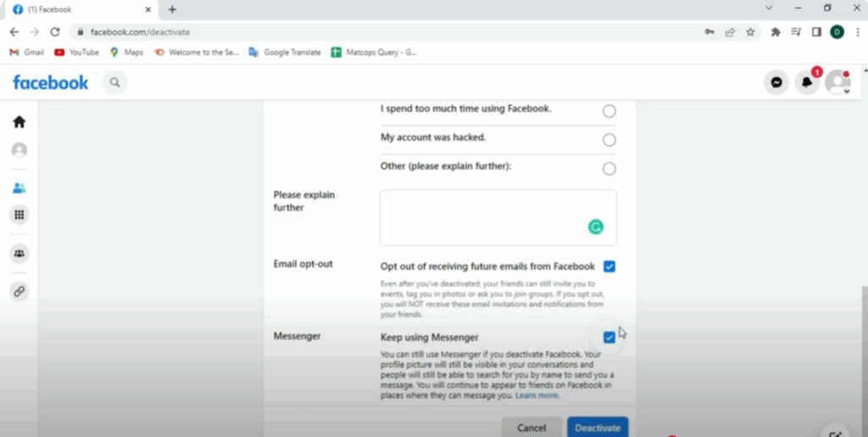Open tab search chevron in title bar

(768, 8)
